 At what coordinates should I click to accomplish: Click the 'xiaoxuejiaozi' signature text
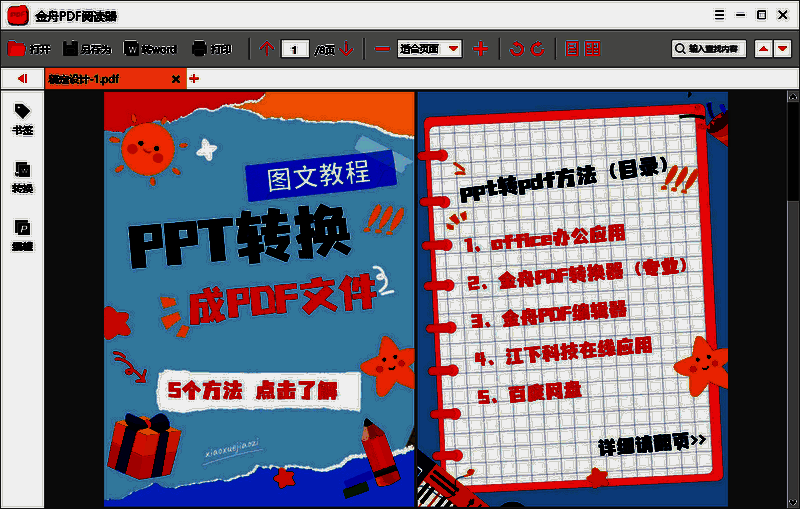(x=232, y=449)
